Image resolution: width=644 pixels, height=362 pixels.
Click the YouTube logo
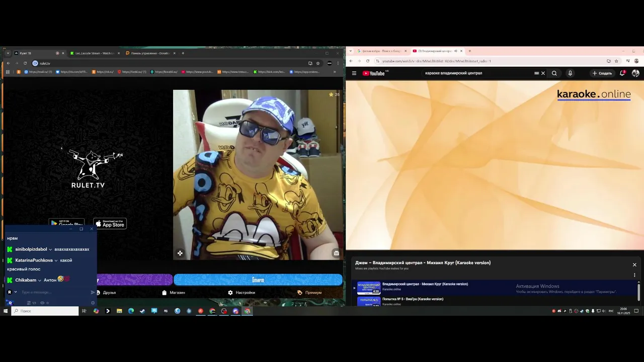point(374,73)
